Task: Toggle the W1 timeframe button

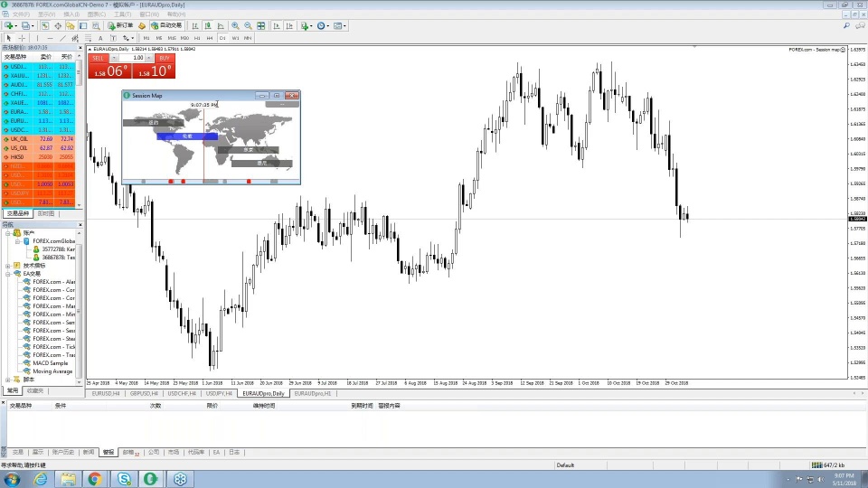Action: click(235, 38)
